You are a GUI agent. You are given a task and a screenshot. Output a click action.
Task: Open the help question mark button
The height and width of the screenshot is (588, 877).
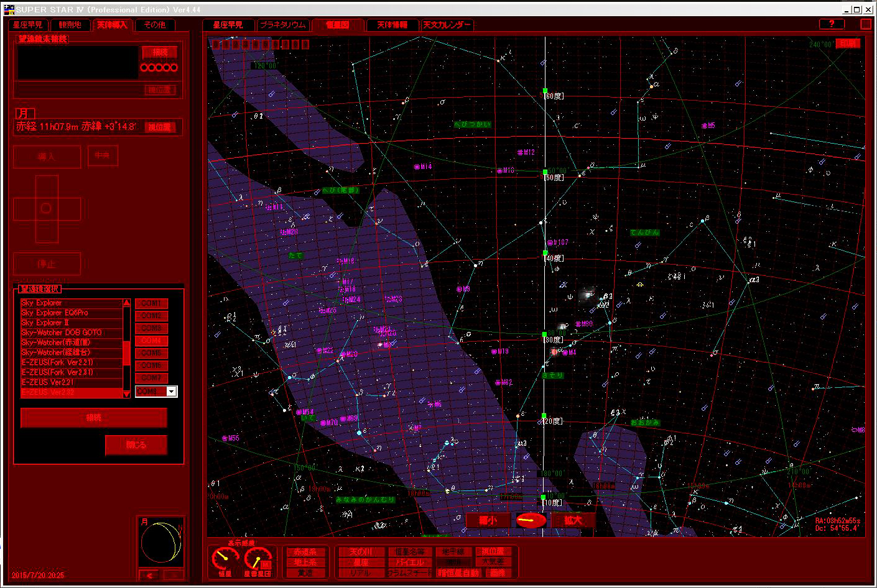(x=832, y=24)
